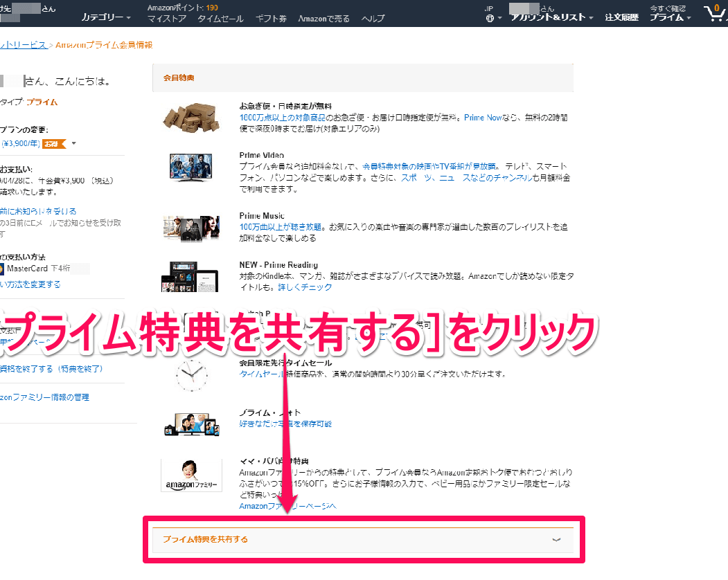The width and height of the screenshot is (728, 580).
Task: Open ヘルプ in the navigation bar
Action: tap(373, 19)
